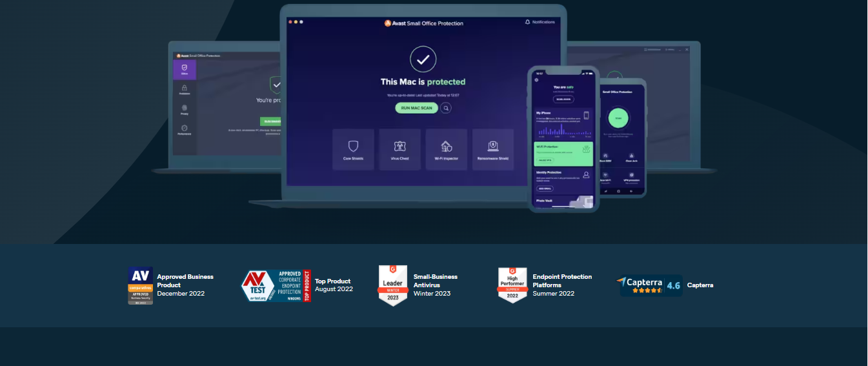Click the 'Capterra' label text
The height and width of the screenshot is (366, 868).
tap(700, 285)
